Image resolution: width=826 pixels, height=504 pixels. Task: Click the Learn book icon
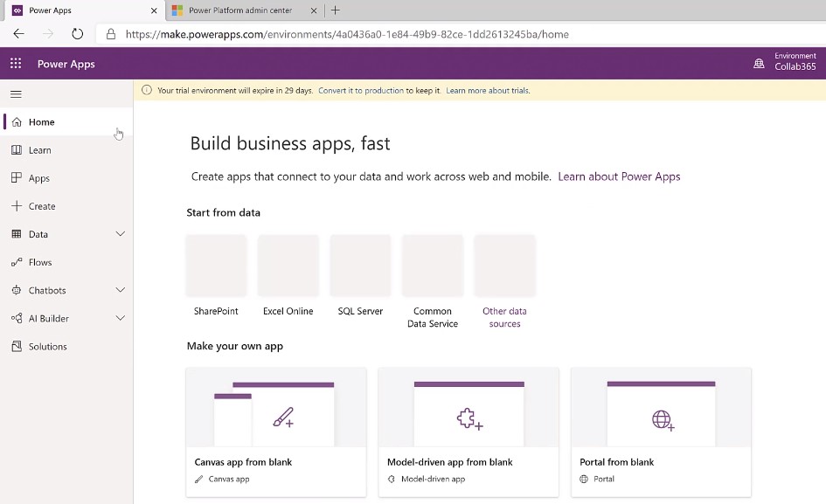17,150
